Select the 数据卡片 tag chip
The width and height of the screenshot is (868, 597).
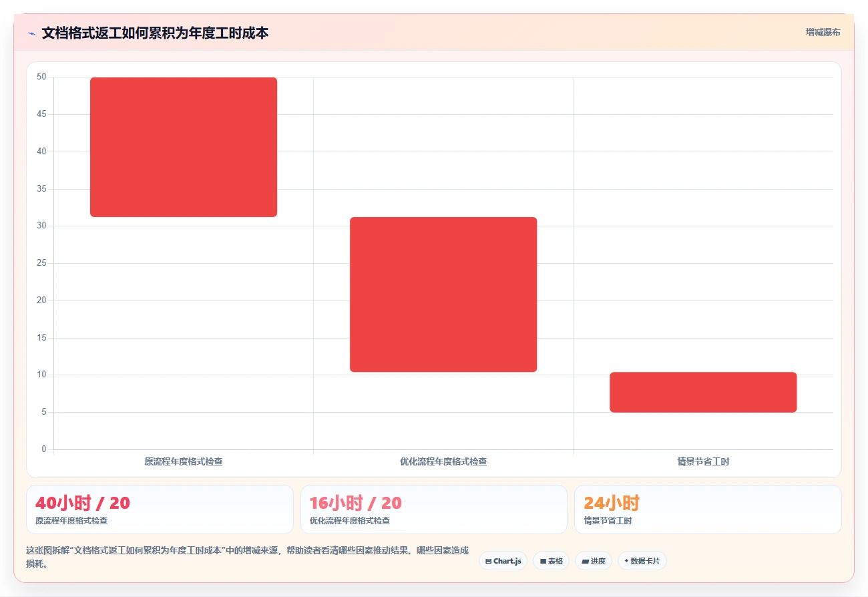(642, 561)
